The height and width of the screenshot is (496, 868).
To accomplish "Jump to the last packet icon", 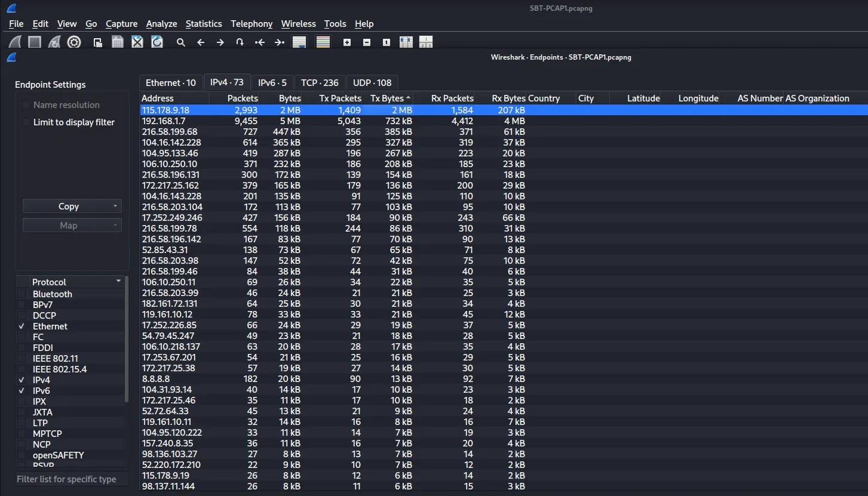I will 279,42.
